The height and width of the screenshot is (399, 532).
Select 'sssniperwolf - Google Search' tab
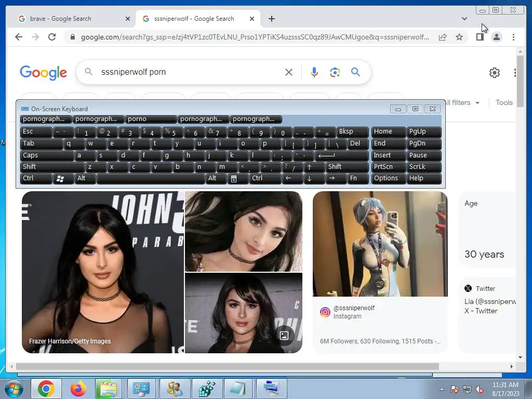pyautogui.click(x=198, y=19)
